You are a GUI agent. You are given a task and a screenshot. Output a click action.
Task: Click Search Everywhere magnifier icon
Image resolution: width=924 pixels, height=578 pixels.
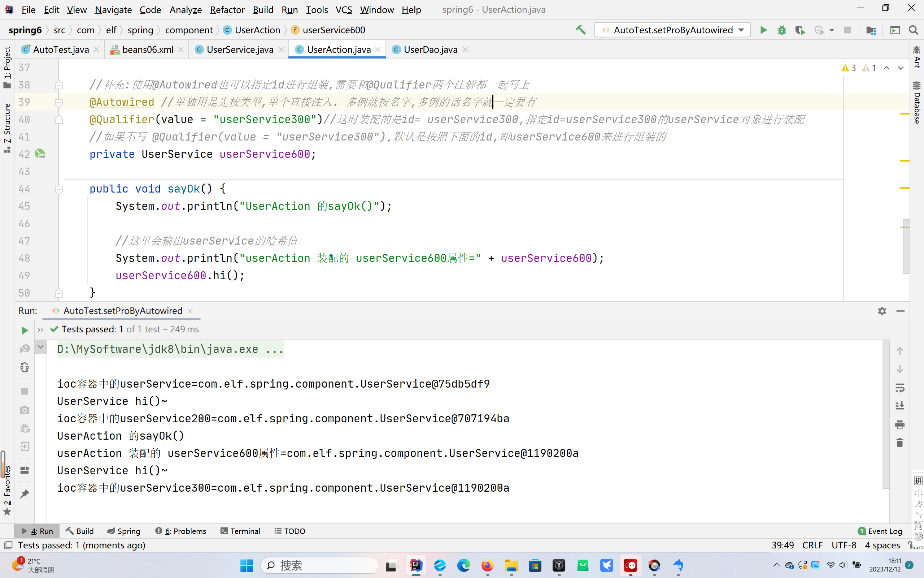pos(913,30)
